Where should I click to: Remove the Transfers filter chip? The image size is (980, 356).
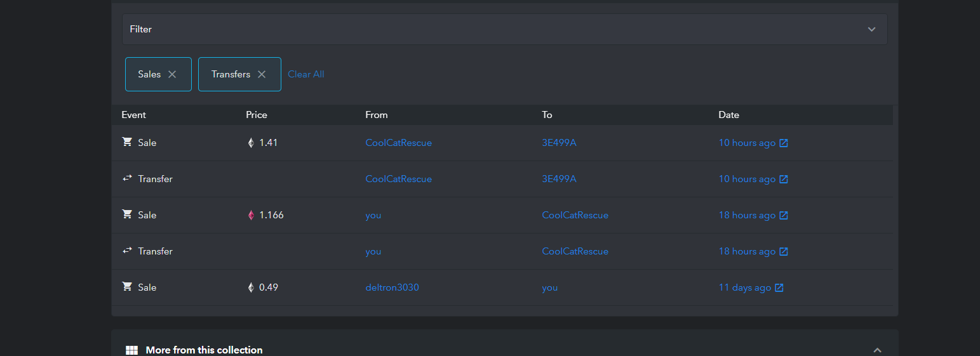point(262,74)
